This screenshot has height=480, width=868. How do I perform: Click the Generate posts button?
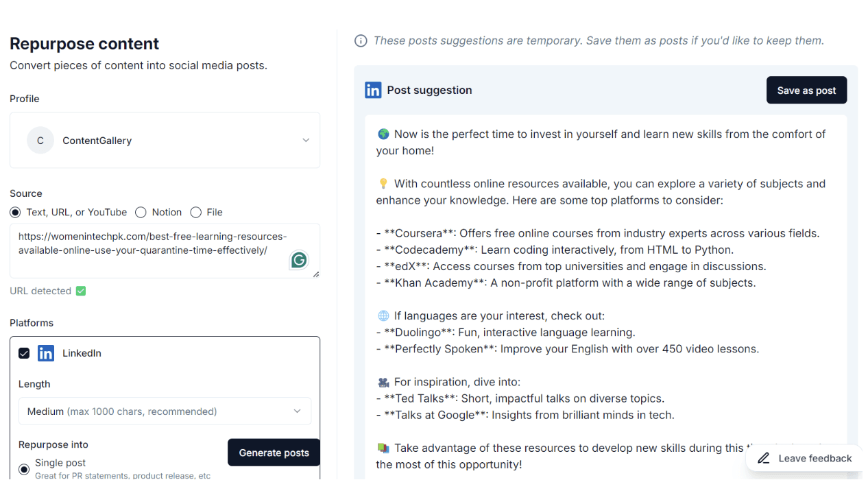tap(273, 453)
